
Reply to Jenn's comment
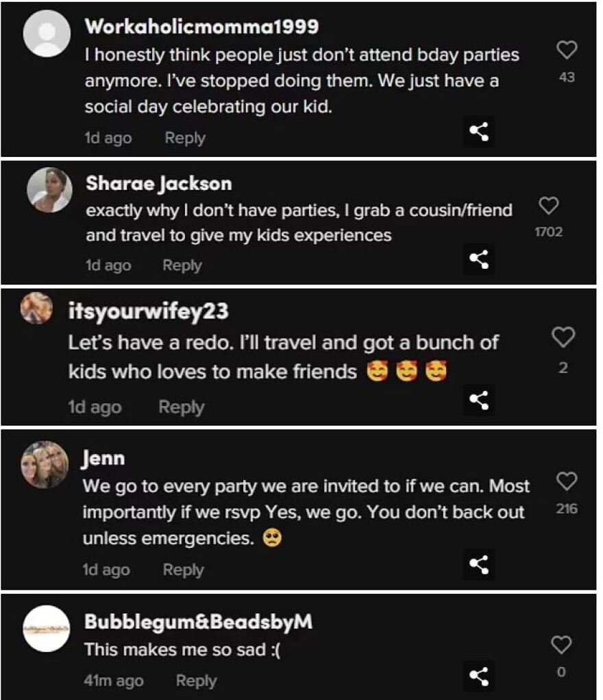pyautogui.click(x=183, y=570)
